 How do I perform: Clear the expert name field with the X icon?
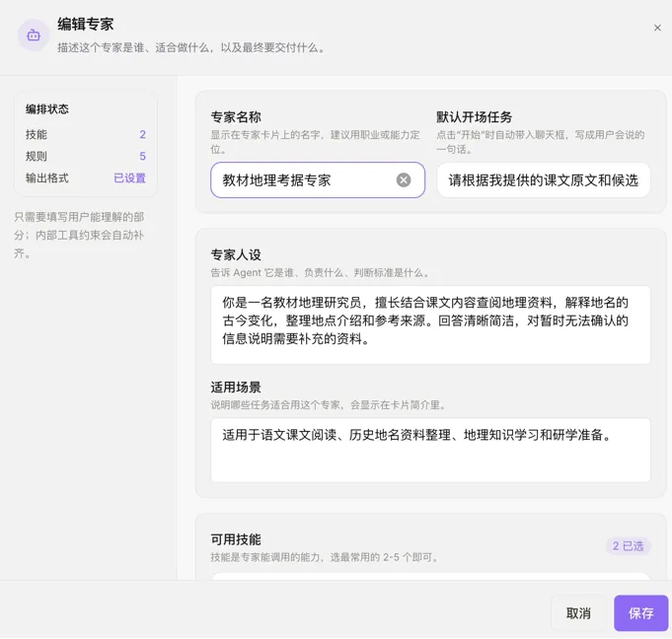coord(403,179)
